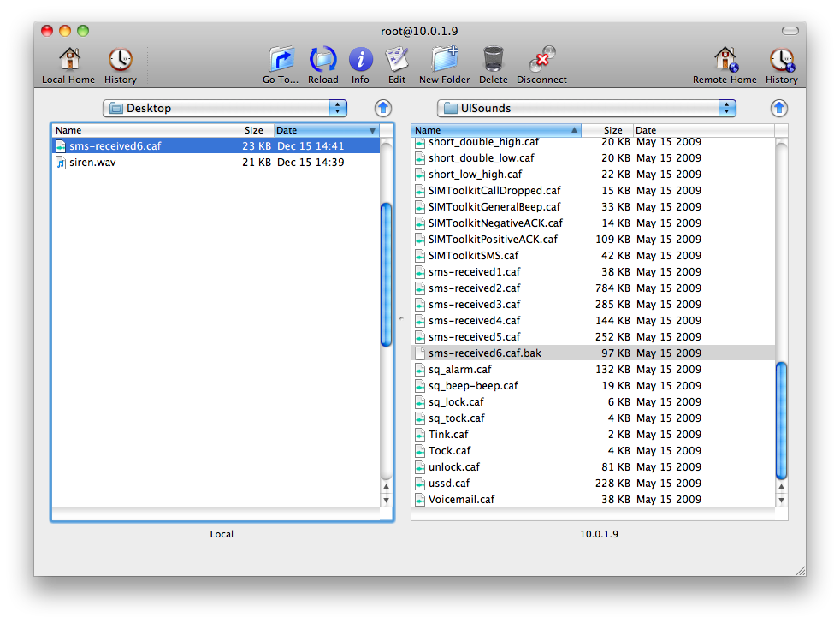The width and height of the screenshot is (840, 623).
Task: Click the Edit toolbar icon
Action: (x=396, y=61)
